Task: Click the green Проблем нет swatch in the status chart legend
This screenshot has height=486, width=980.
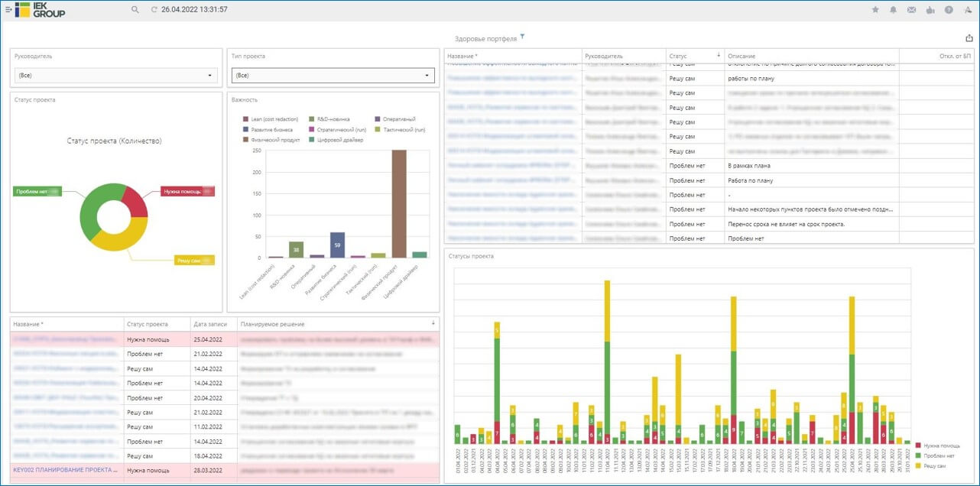Action: click(920, 455)
